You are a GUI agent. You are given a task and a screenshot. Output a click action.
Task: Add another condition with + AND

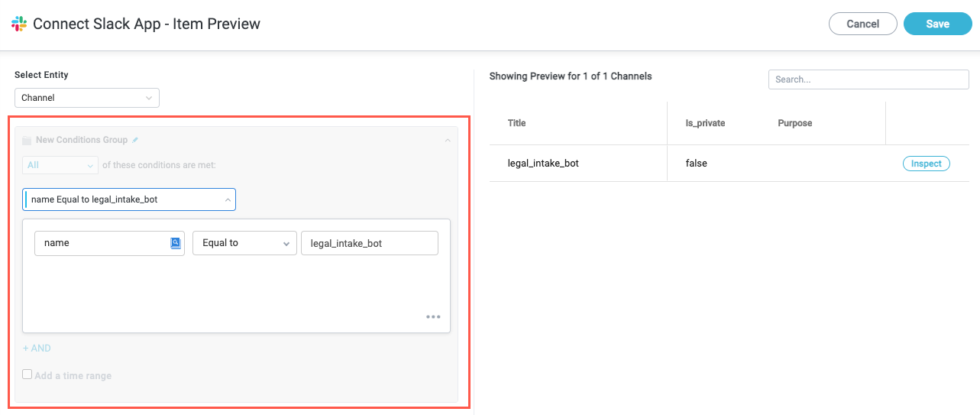pyautogui.click(x=37, y=348)
